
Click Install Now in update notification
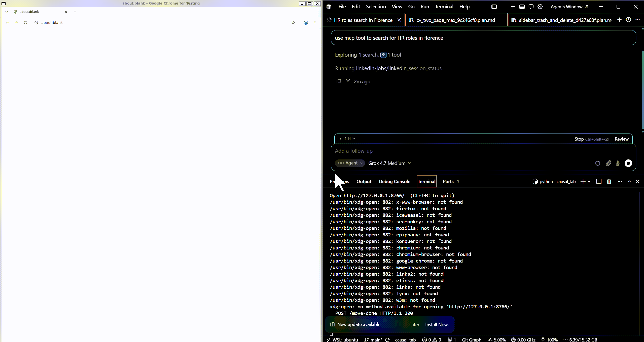[436, 325]
